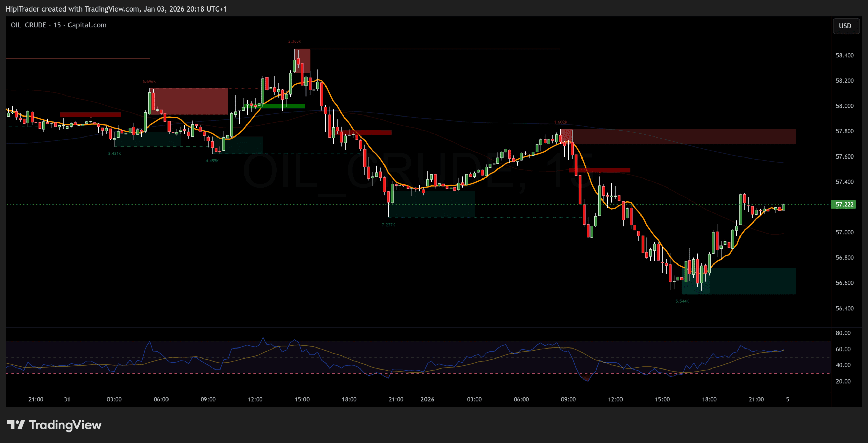Click the TradingView logo icon
This screenshot has width=868, height=443.
coord(16,425)
